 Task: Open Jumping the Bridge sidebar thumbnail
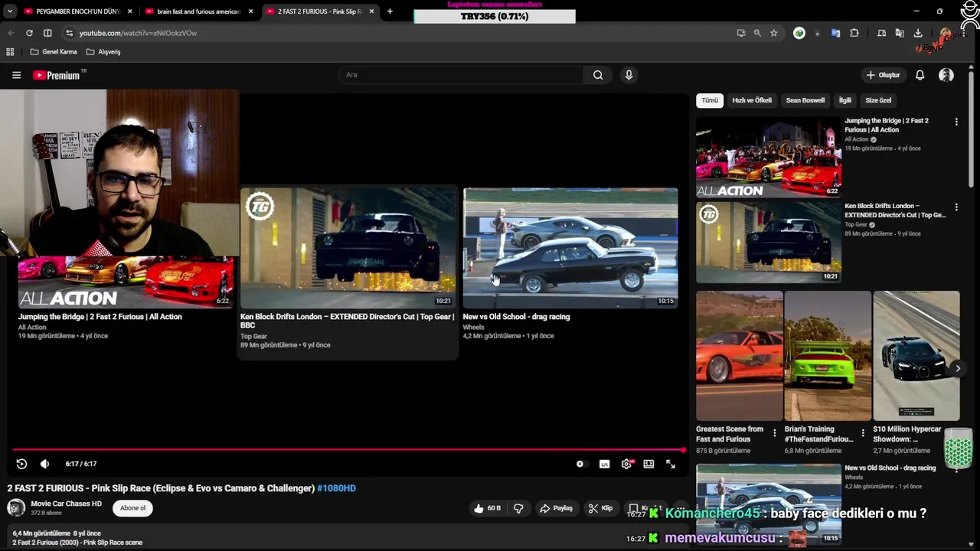(x=769, y=157)
